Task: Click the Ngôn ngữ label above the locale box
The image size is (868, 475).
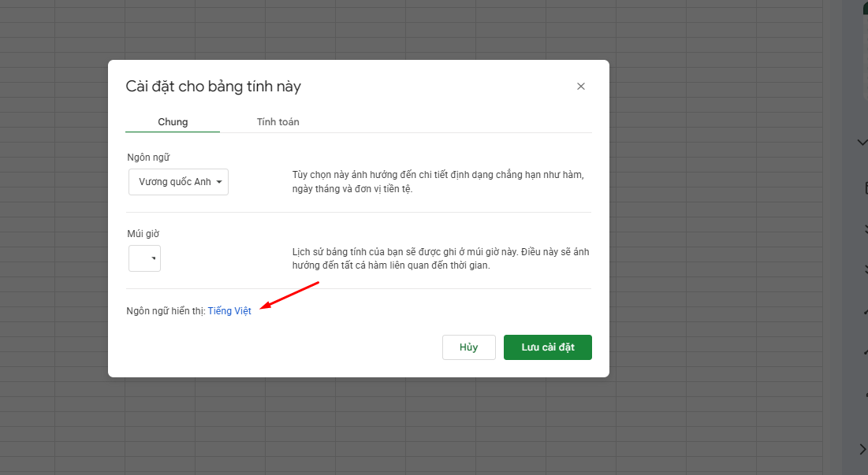Action: [148, 158]
